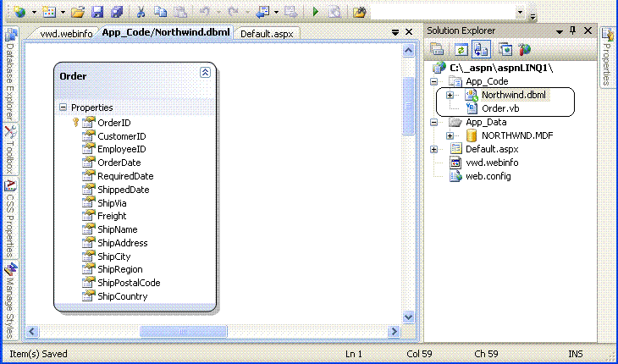
Task: Select vwd.webinfo in Solution Explorer
Action: (492, 163)
